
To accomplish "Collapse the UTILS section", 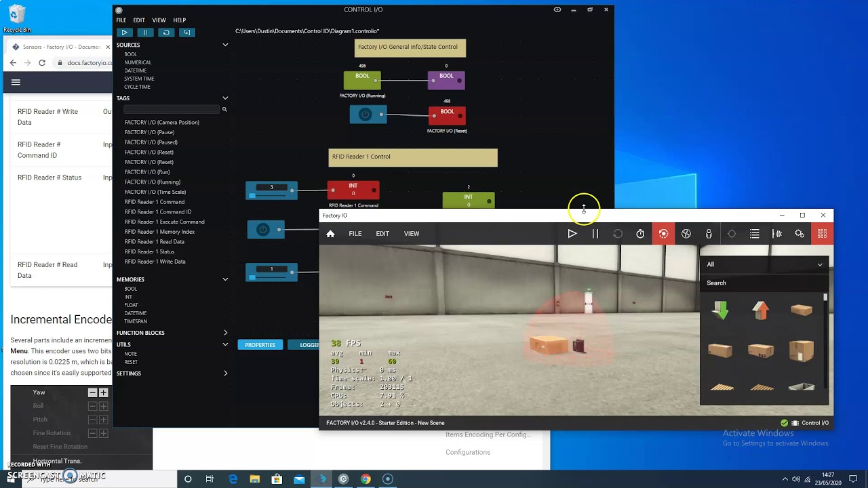I will (x=225, y=344).
